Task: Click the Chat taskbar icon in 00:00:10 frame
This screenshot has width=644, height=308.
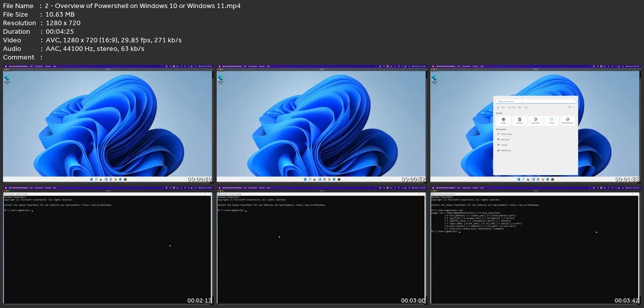Action: tap(111, 179)
